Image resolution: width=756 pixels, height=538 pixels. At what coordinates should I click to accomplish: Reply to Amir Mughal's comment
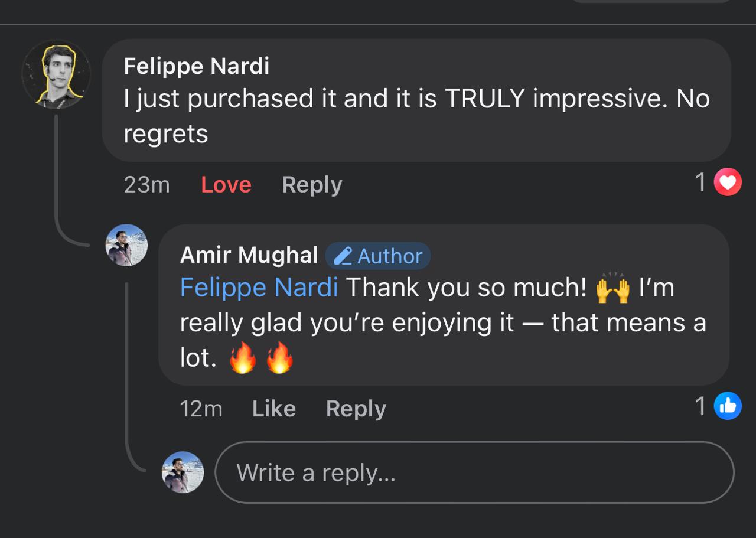click(356, 409)
